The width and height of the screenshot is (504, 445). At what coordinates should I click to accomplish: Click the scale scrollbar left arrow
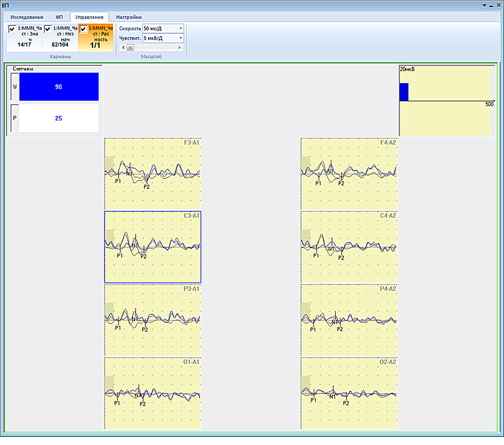(123, 47)
